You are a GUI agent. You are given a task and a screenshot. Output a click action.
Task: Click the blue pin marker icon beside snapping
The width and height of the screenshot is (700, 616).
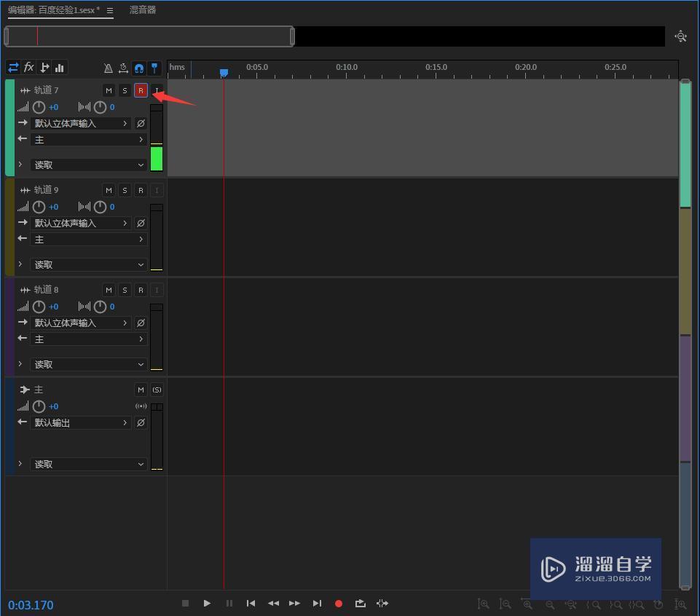click(154, 68)
